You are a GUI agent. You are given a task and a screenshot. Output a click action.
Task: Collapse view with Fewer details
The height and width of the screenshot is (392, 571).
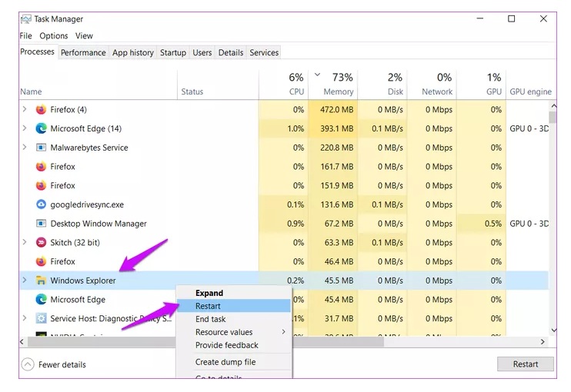click(x=53, y=364)
